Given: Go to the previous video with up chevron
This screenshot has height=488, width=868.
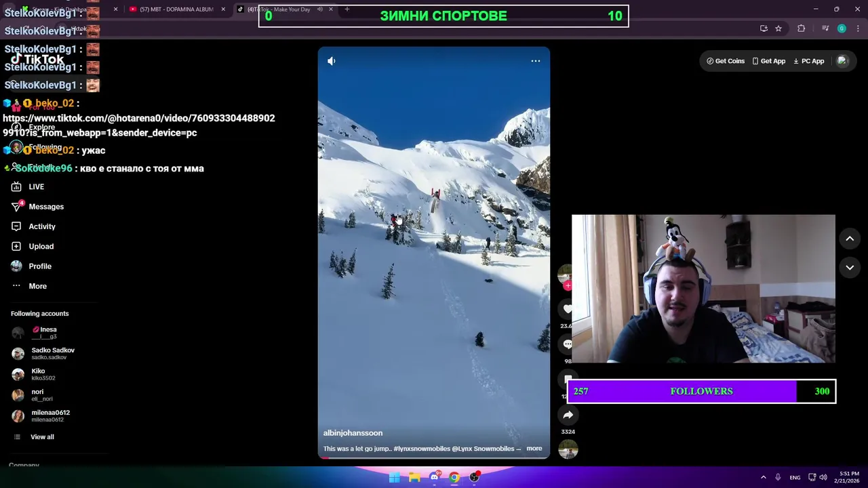Looking at the screenshot, I should 849,239.
